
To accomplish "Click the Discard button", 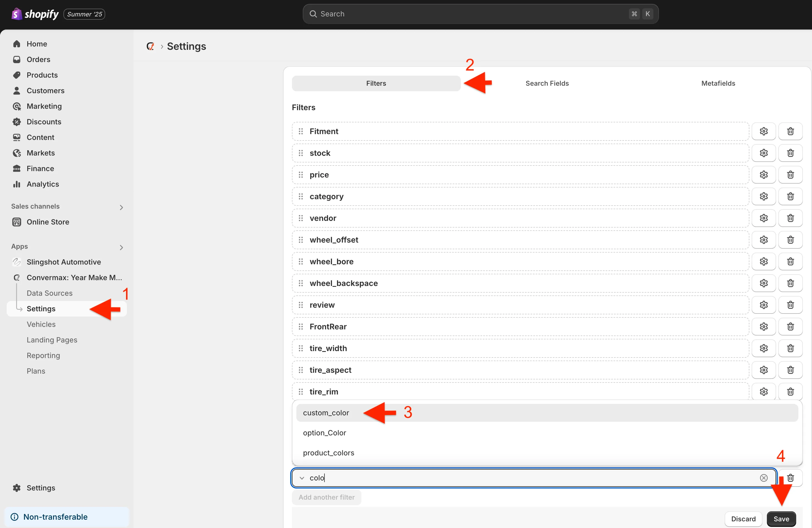I will coord(743,519).
